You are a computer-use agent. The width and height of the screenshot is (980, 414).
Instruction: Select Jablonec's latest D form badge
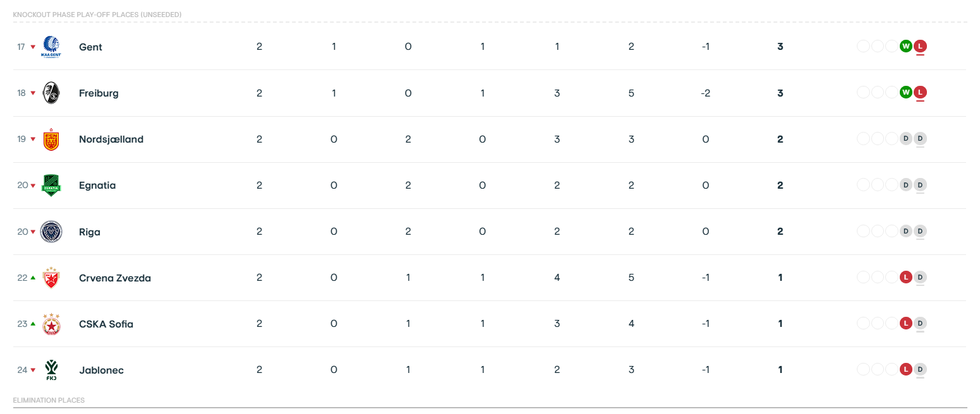pyautogui.click(x=920, y=369)
